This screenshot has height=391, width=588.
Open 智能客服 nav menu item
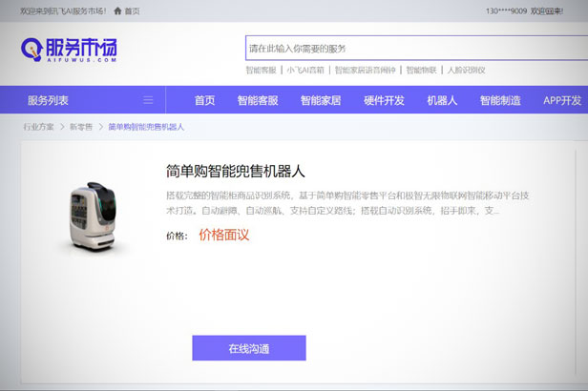pyautogui.click(x=258, y=100)
